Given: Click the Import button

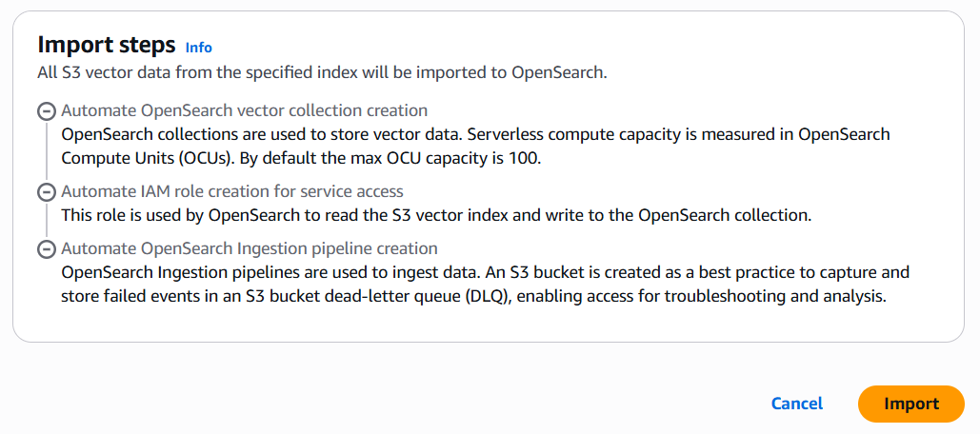Looking at the screenshot, I should click(x=910, y=404).
